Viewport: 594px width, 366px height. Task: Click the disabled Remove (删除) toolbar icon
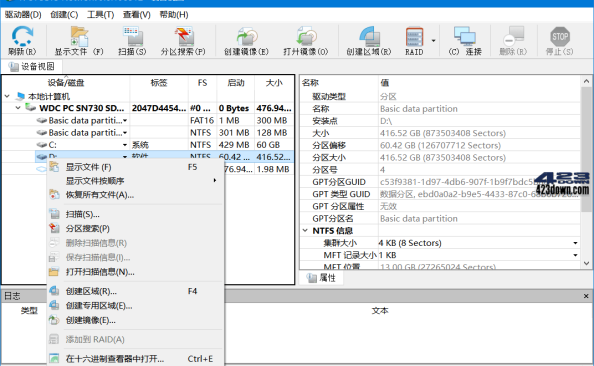point(513,41)
